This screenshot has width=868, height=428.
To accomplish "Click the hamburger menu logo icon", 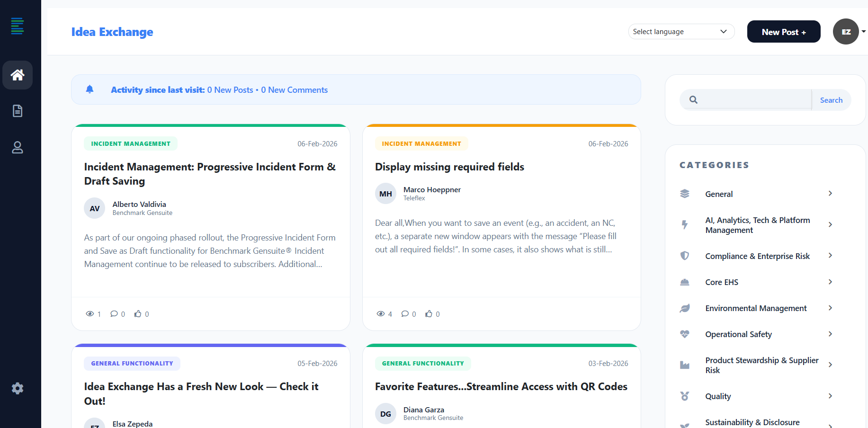I will tap(18, 26).
